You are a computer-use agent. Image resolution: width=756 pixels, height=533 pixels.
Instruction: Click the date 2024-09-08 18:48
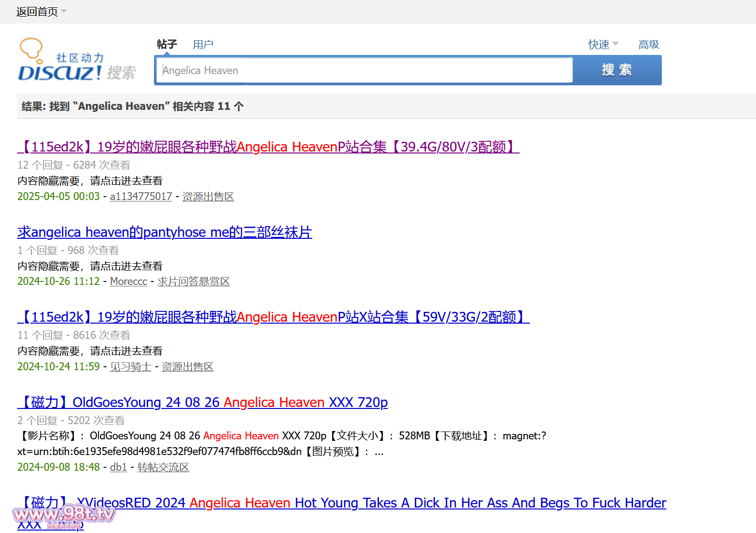(58, 467)
